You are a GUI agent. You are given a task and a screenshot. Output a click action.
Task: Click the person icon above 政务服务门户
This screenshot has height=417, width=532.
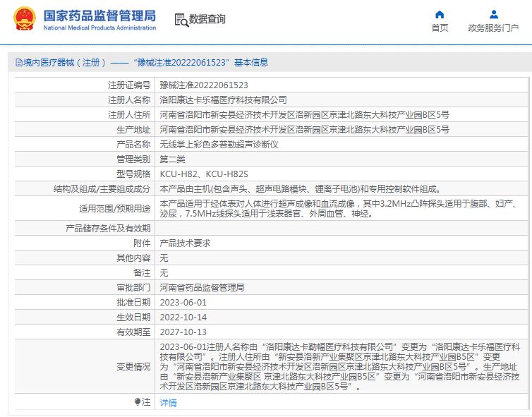(493, 14)
